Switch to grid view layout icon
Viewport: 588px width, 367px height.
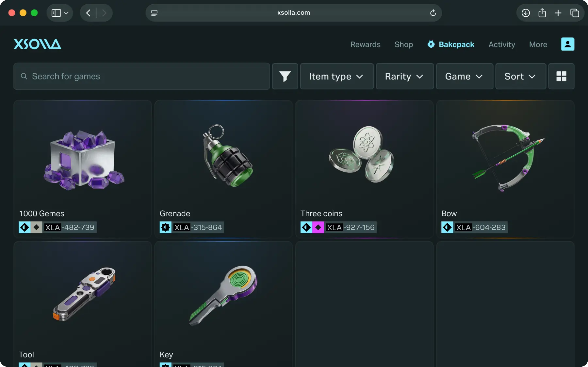(x=561, y=76)
